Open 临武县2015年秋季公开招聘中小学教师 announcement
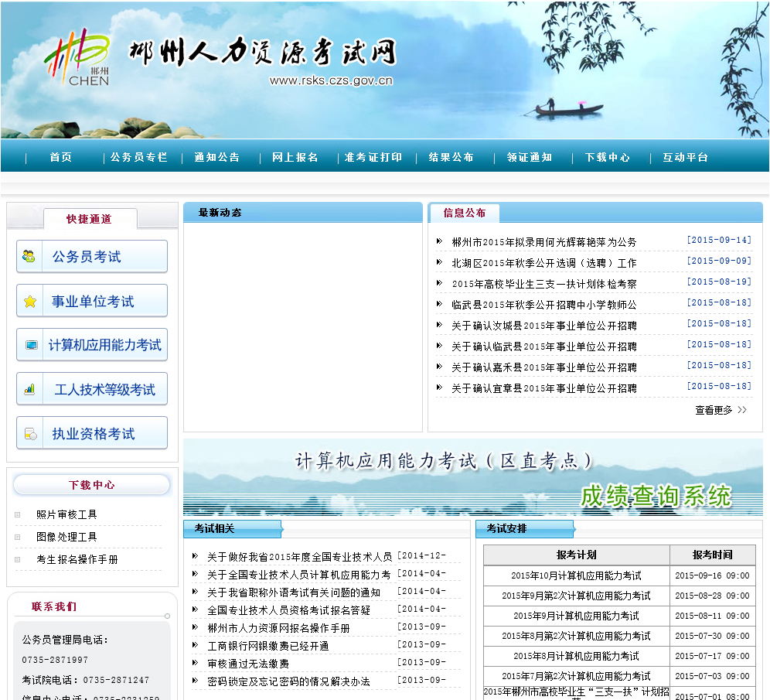The width and height of the screenshot is (770, 700). pos(544,305)
